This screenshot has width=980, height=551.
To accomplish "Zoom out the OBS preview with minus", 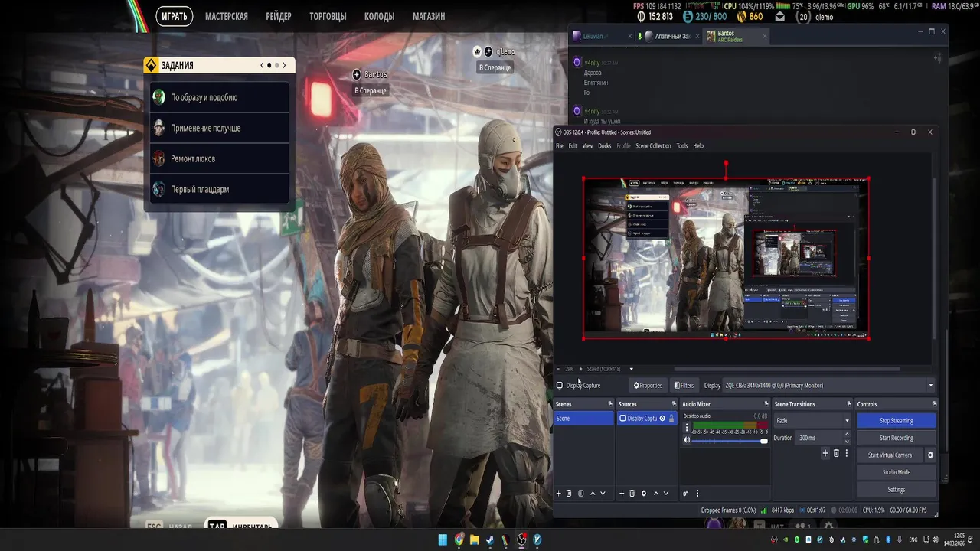I will coord(558,369).
